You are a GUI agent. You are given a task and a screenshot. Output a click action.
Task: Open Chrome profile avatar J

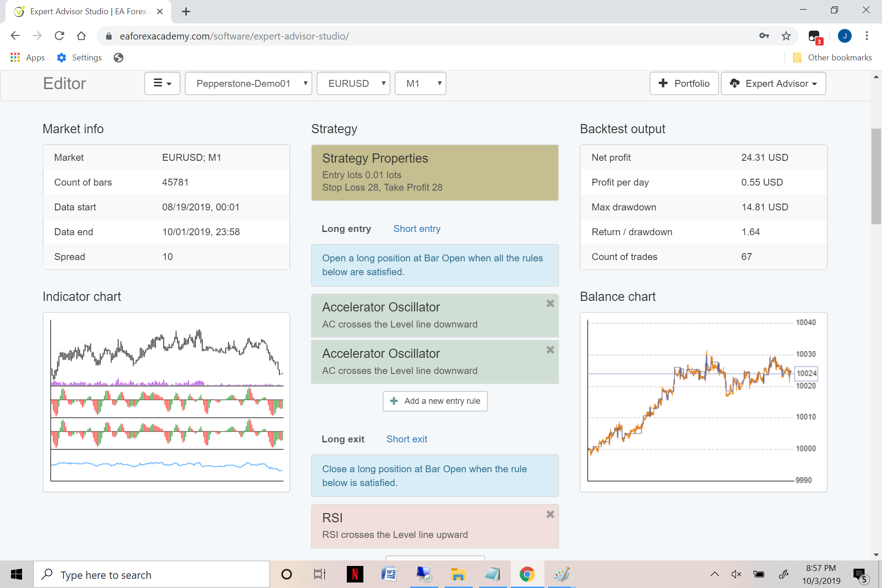tap(844, 36)
